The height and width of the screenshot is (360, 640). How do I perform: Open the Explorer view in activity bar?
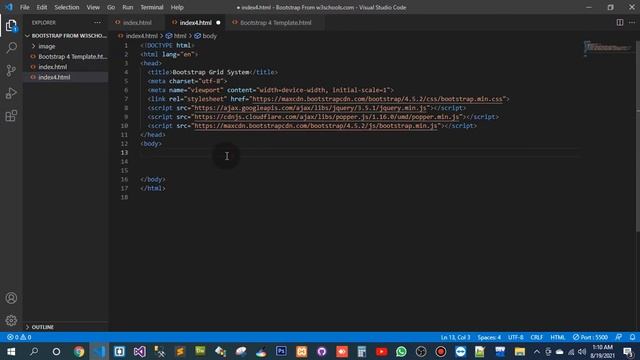[x=11, y=26]
